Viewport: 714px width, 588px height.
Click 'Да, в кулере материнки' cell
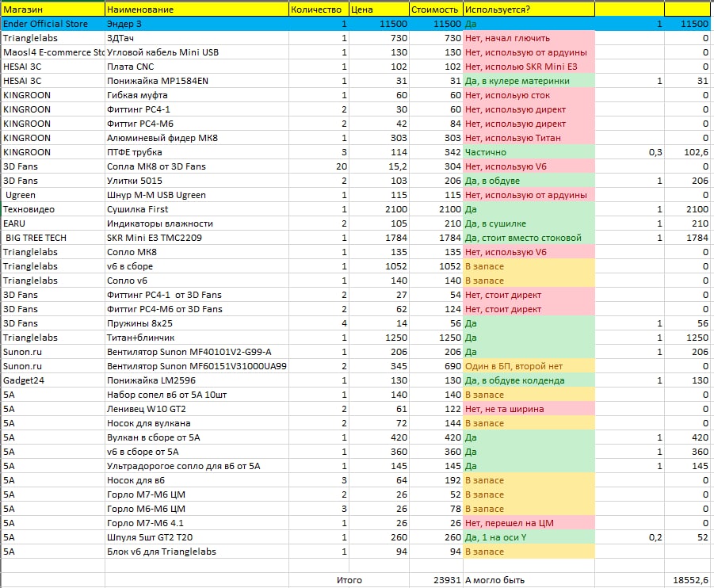(x=529, y=81)
